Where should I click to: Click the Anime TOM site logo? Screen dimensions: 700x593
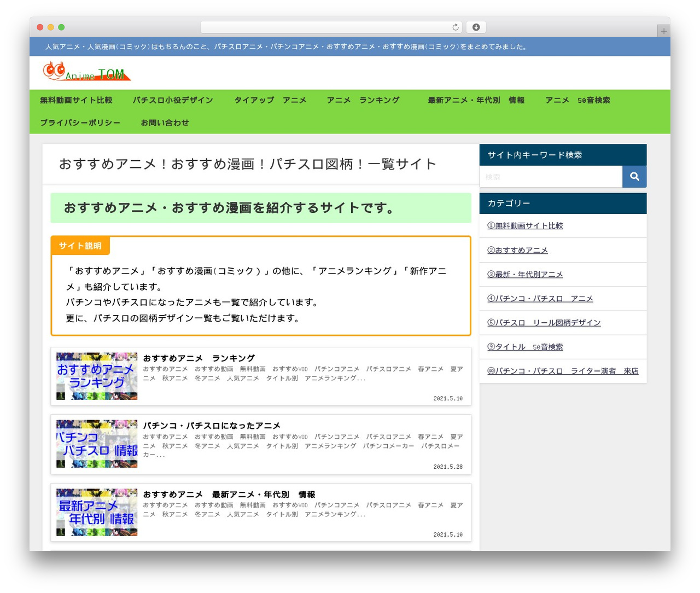point(86,71)
